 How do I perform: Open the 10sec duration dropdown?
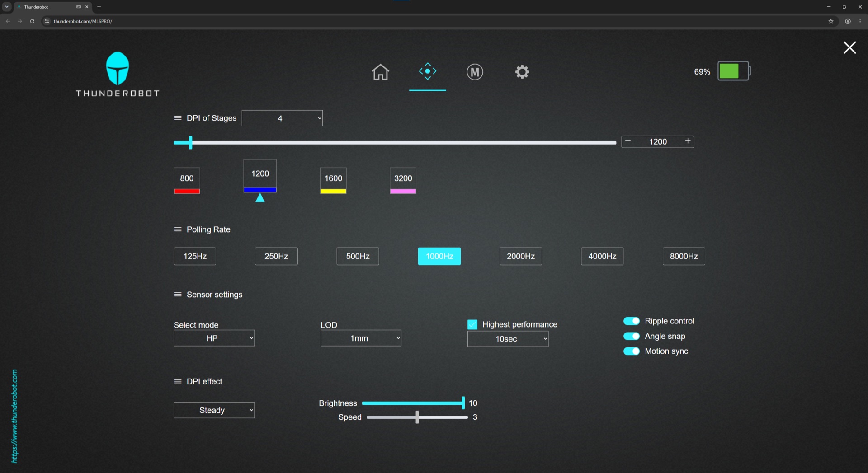click(508, 339)
